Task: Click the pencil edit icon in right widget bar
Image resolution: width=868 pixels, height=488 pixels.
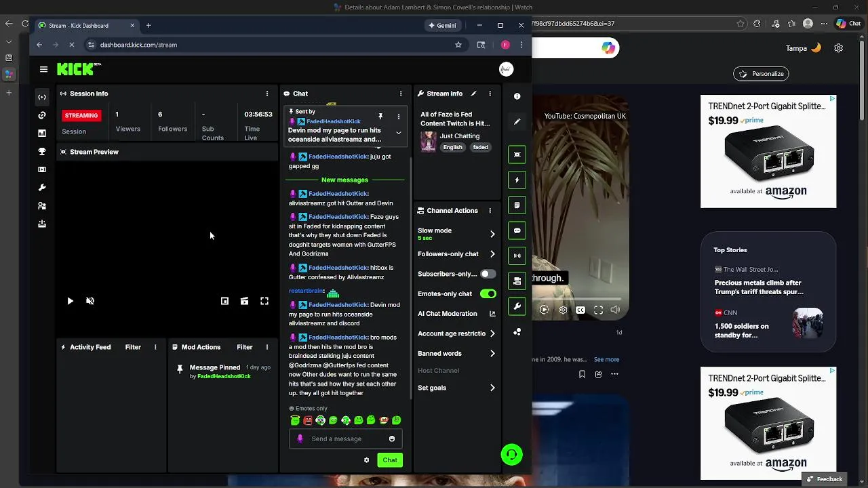Action: (517, 122)
